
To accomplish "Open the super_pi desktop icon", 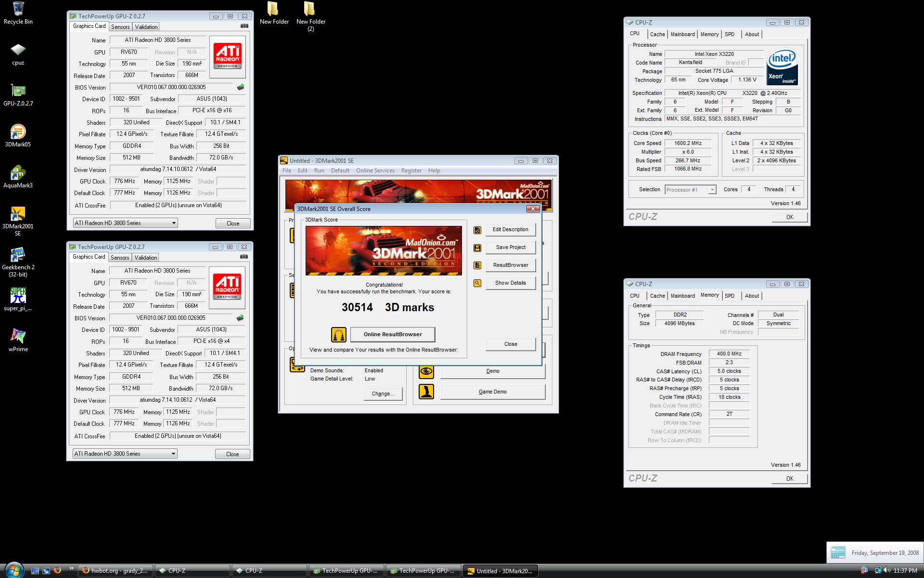I will (18, 299).
